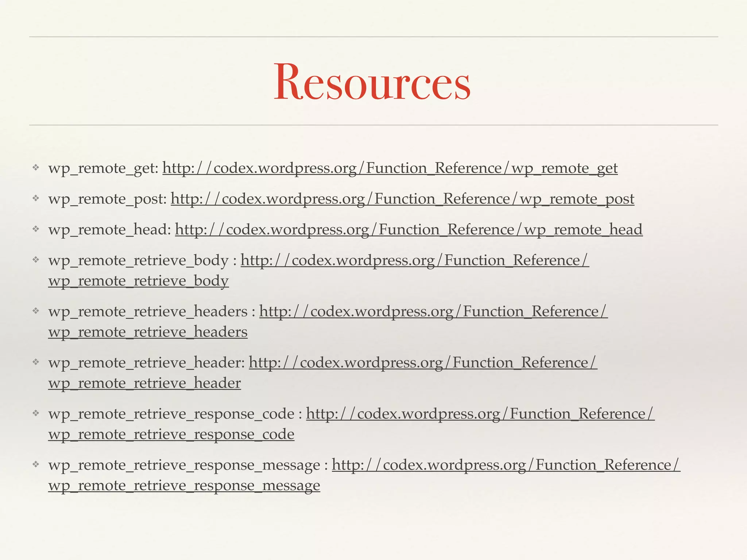This screenshot has width=747, height=560.
Task: Select bullet beside wp_remote_retrieve_response_message
Action: coord(35,464)
